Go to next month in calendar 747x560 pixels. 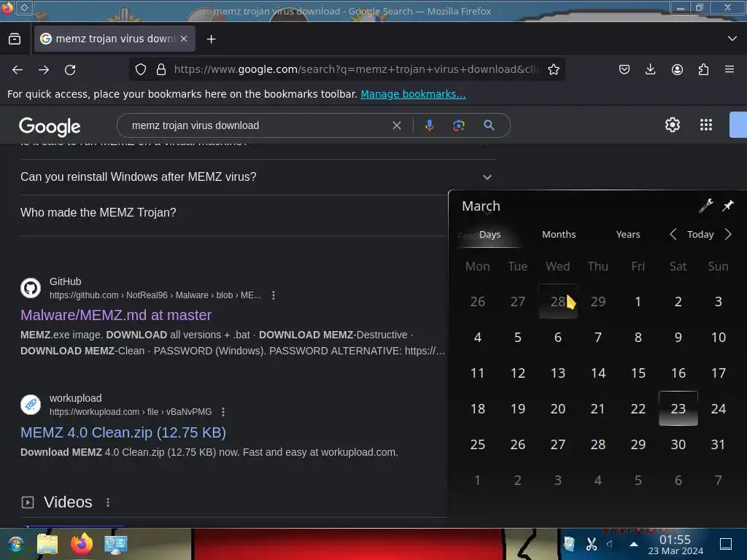728,234
